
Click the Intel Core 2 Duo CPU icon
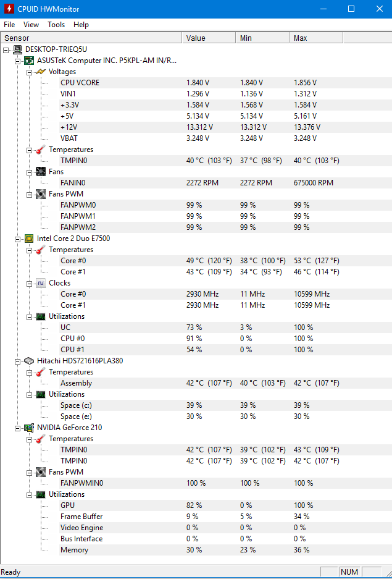tap(29, 239)
